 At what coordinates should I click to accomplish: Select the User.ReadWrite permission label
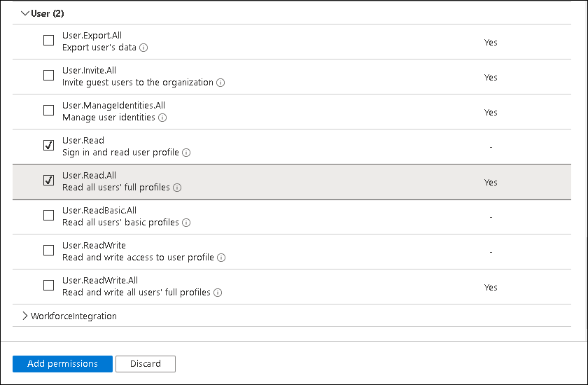[94, 246]
